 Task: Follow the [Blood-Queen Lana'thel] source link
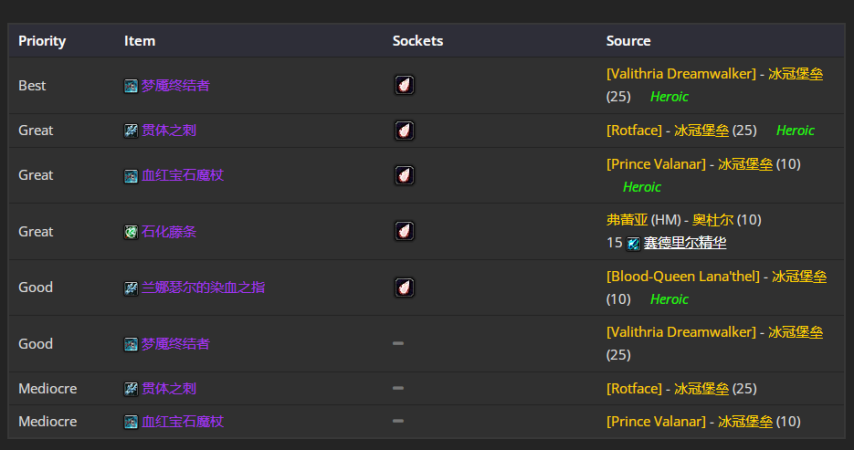(682, 276)
